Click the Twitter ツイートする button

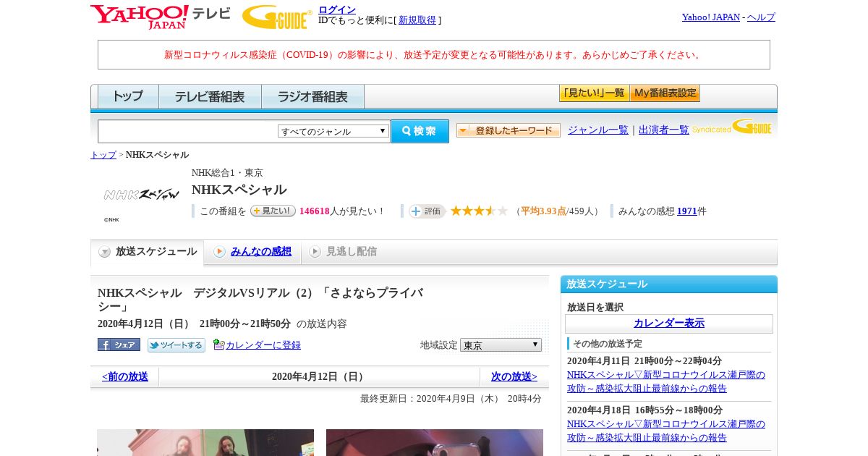(x=176, y=345)
